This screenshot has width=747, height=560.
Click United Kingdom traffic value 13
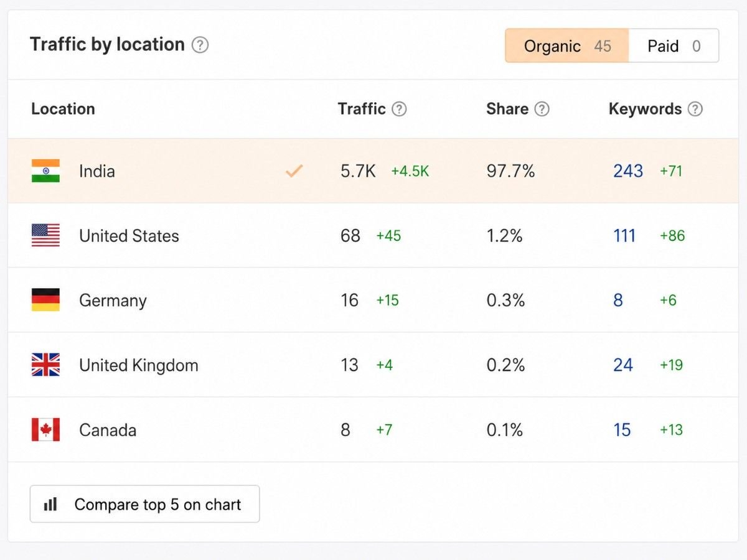350,365
